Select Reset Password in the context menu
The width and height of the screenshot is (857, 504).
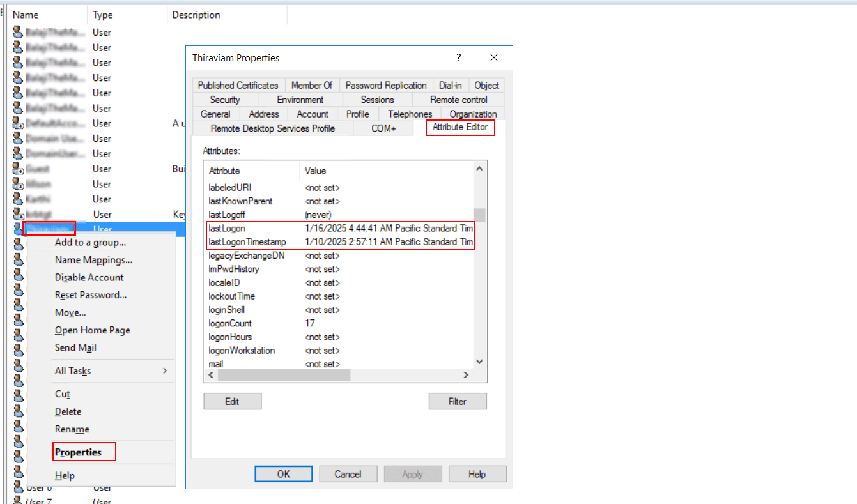pos(91,295)
